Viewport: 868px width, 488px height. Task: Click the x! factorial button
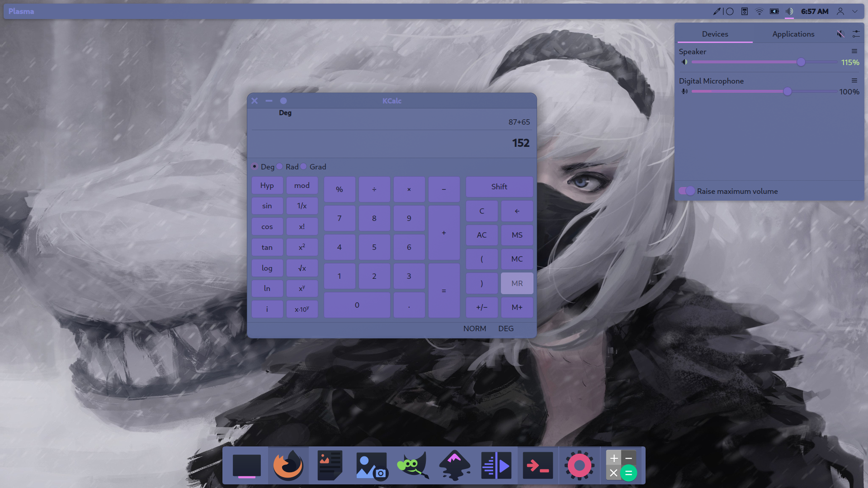click(302, 227)
